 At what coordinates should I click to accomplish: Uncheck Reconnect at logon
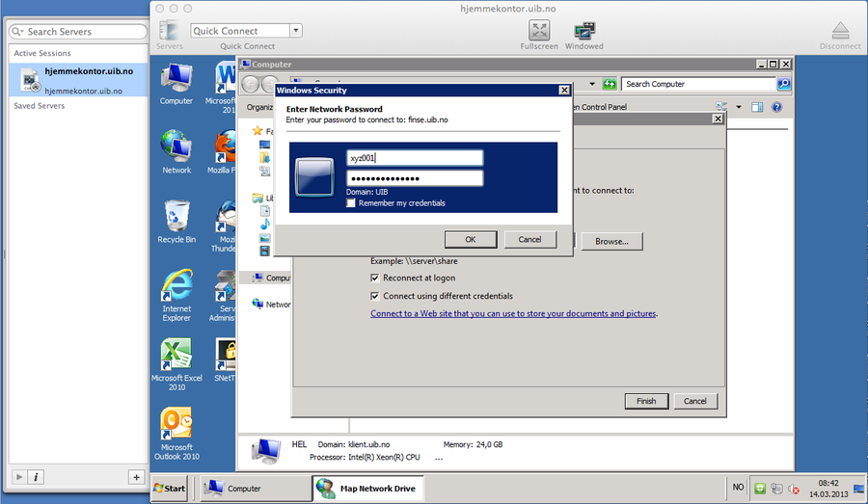coord(375,278)
